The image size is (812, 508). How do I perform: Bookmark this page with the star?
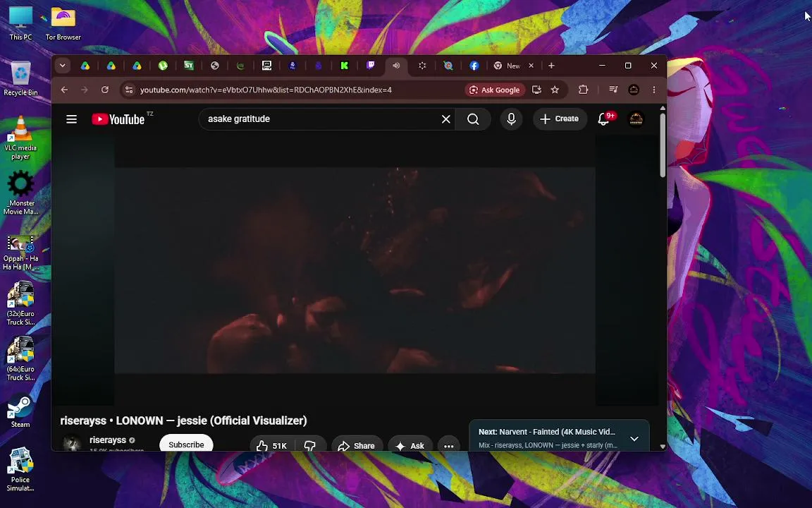click(x=555, y=90)
